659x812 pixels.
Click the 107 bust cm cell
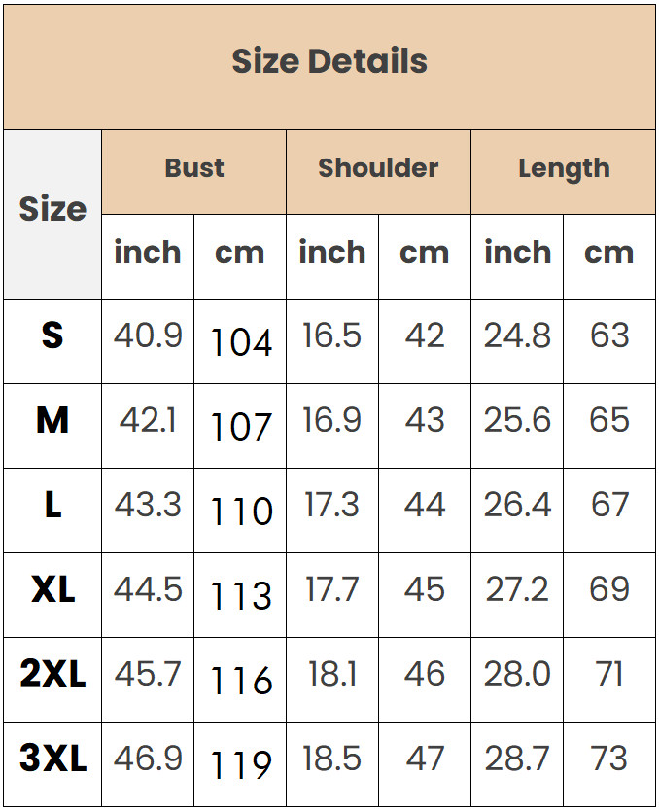pos(241,427)
